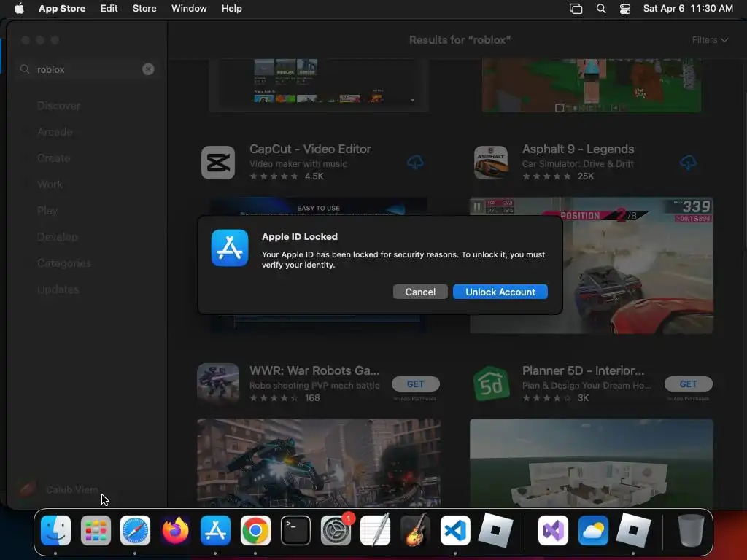Open Visual Studio from the dock

553,530
